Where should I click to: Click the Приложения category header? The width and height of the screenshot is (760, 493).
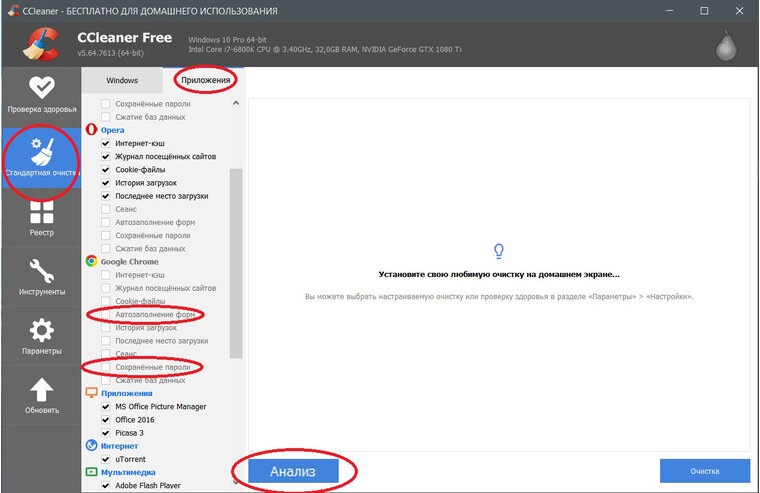[x=127, y=393]
